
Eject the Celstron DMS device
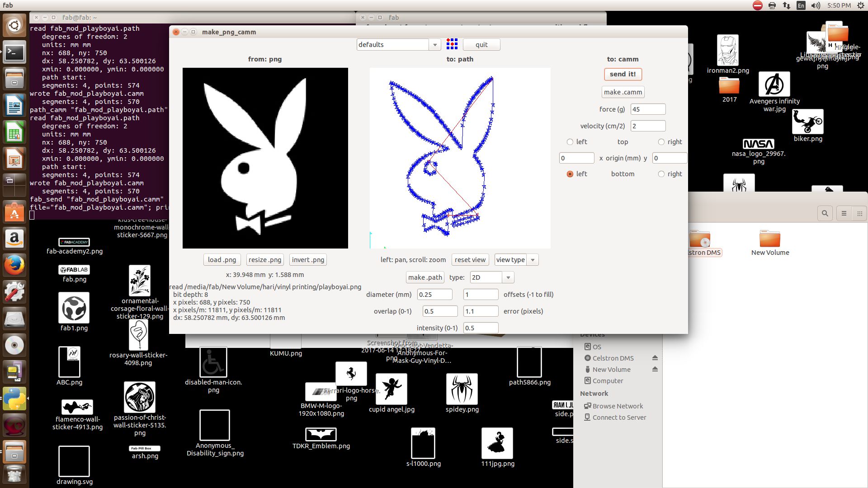(655, 358)
